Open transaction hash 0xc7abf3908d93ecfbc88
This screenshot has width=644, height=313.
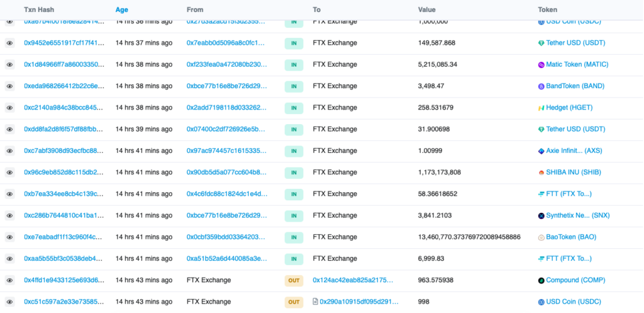(64, 151)
